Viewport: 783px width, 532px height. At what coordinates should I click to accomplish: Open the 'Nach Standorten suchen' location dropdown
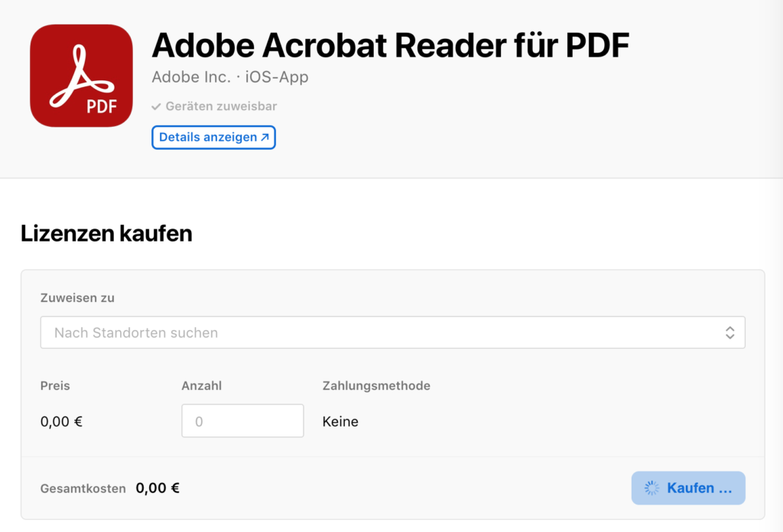[x=392, y=332]
